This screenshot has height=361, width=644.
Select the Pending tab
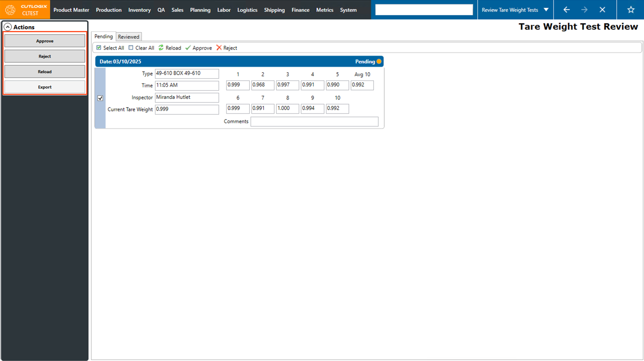[103, 36]
